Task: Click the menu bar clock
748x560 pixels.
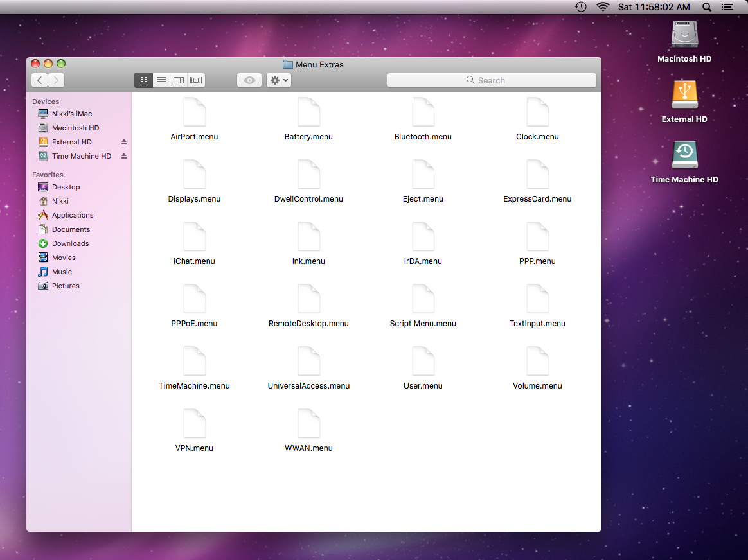Action: (654, 7)
